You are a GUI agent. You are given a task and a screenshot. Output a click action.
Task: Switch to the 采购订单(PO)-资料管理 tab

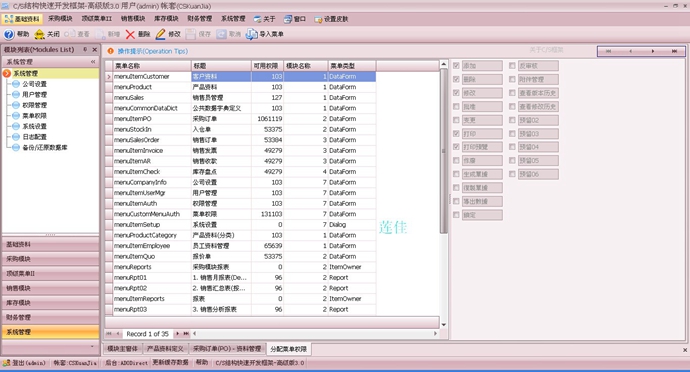point(227,349)
